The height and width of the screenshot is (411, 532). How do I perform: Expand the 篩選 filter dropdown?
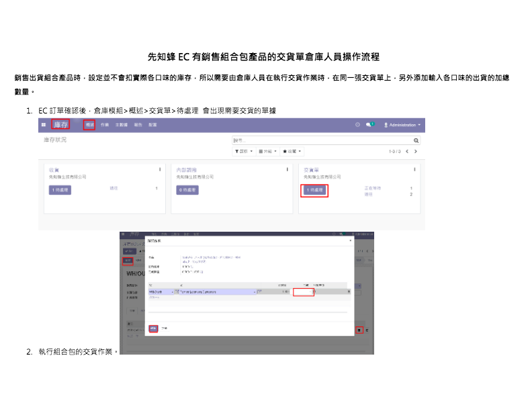click(243, 151)
